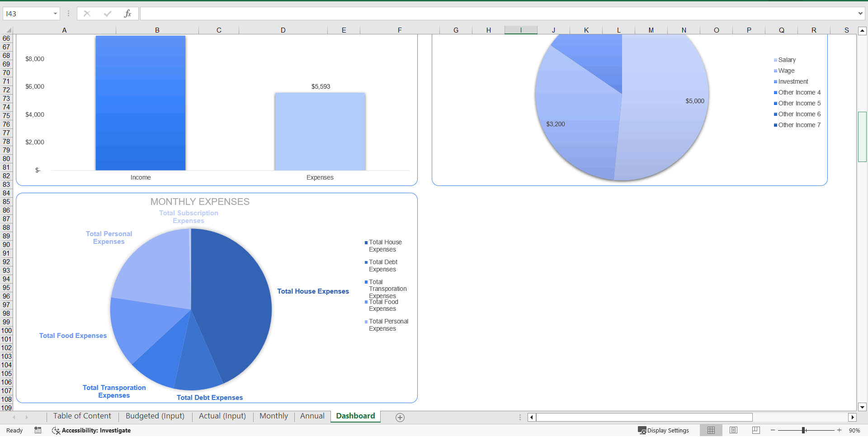The height and width of the screenshot is (437, 868).
Task: Click into the formula bar input
Action: pyautogui.click(x=498, y=14)
